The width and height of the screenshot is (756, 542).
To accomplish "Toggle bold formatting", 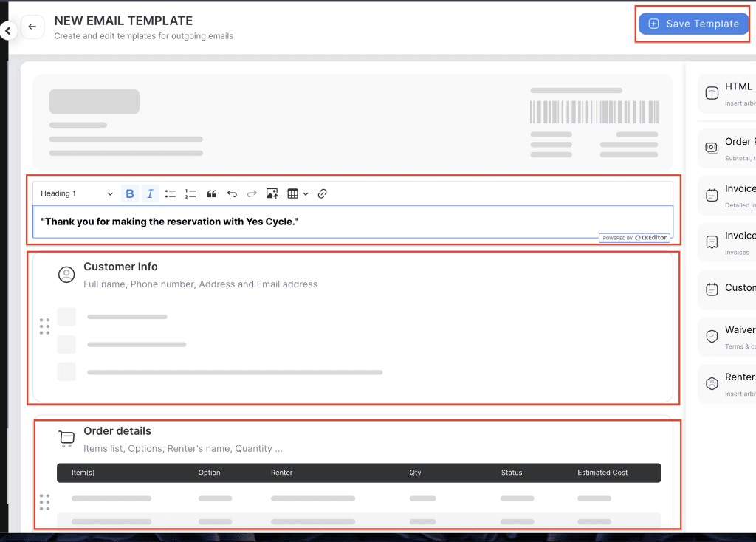I will coord(130,193).
